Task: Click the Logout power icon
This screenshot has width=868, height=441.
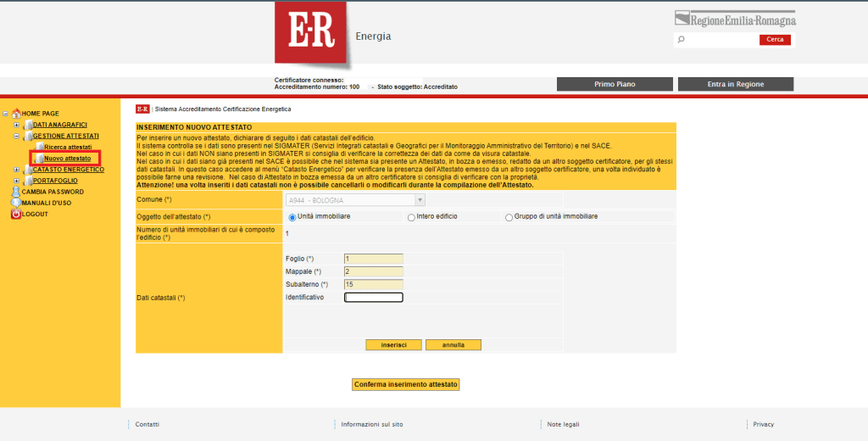Action: [x=16, y=214]
